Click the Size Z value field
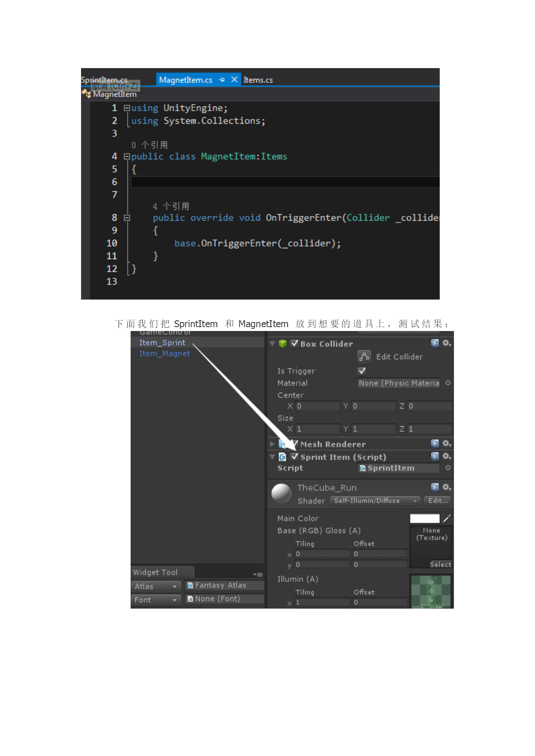 [x=430, y=429]
